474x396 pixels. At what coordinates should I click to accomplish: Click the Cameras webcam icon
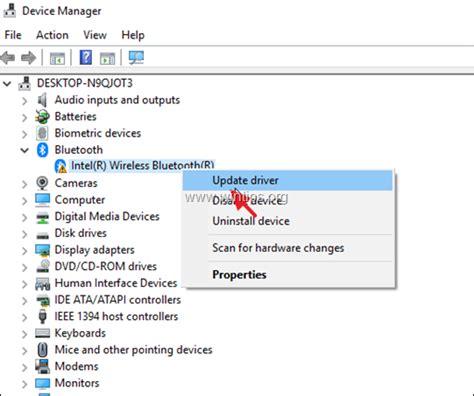click(x=42, y=183)
